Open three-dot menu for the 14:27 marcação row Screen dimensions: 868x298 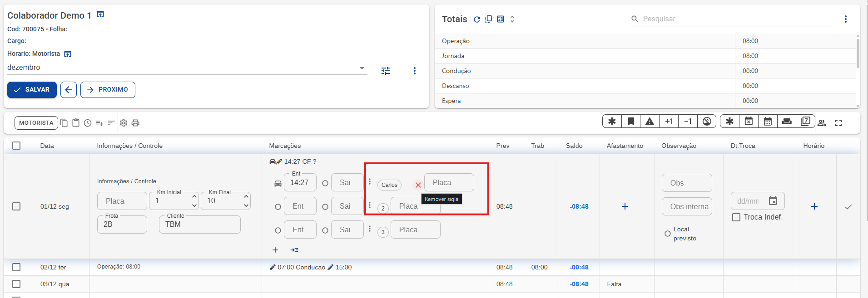pos(370,181)
